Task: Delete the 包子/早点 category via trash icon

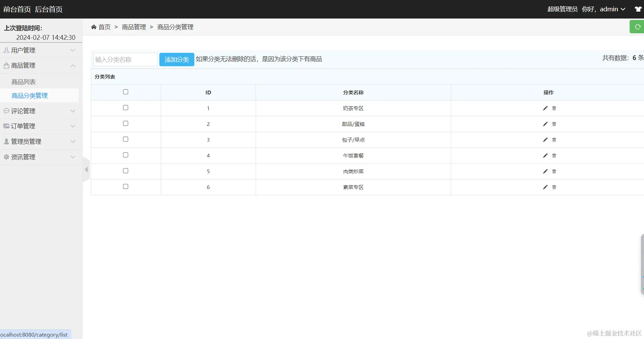Action: [554, 140]
